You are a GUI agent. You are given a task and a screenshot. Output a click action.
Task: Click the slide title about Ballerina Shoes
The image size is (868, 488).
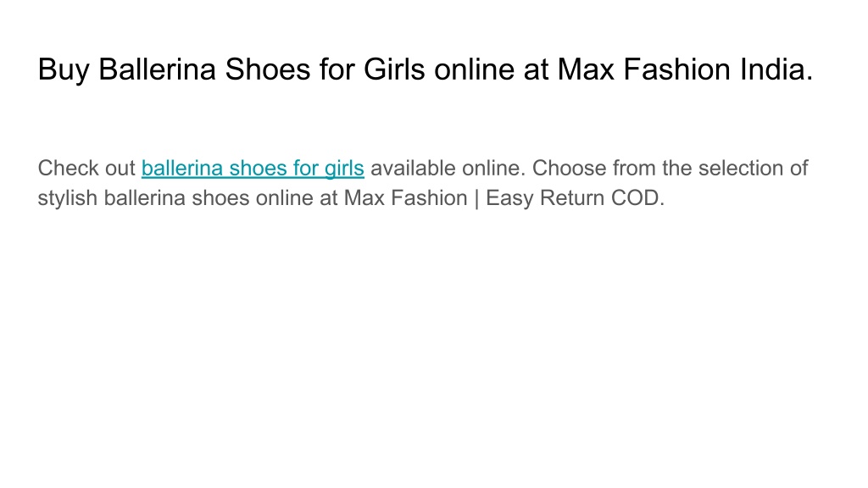pos(426,69)
